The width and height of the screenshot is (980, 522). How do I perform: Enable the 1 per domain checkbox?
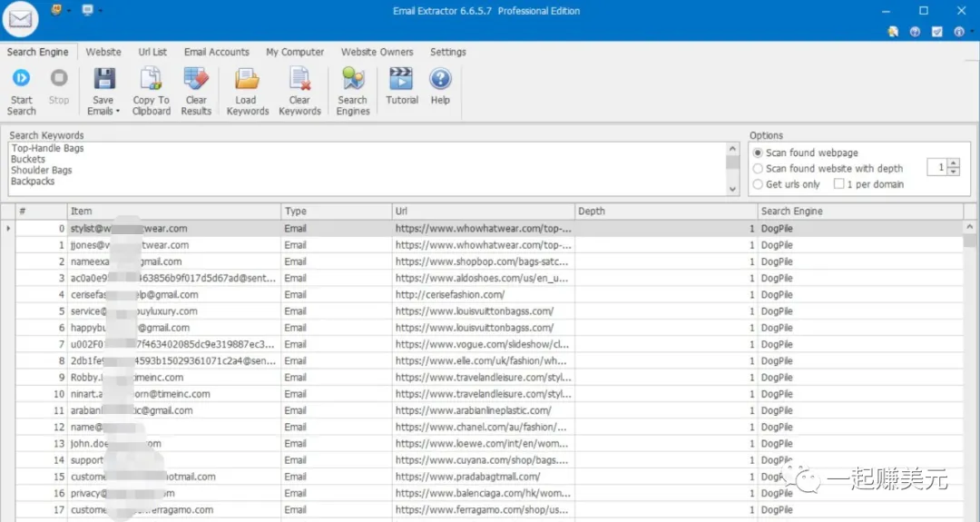tap(838, 184)
